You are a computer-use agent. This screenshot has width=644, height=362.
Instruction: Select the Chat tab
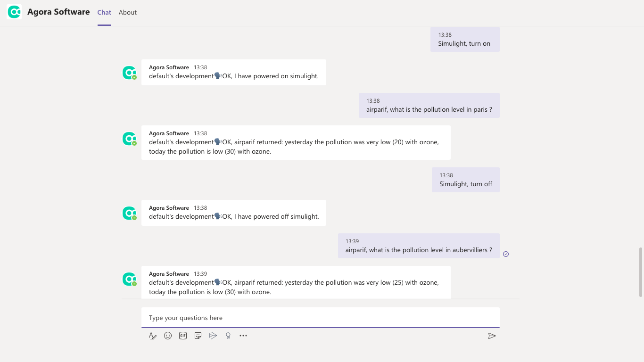104,13
